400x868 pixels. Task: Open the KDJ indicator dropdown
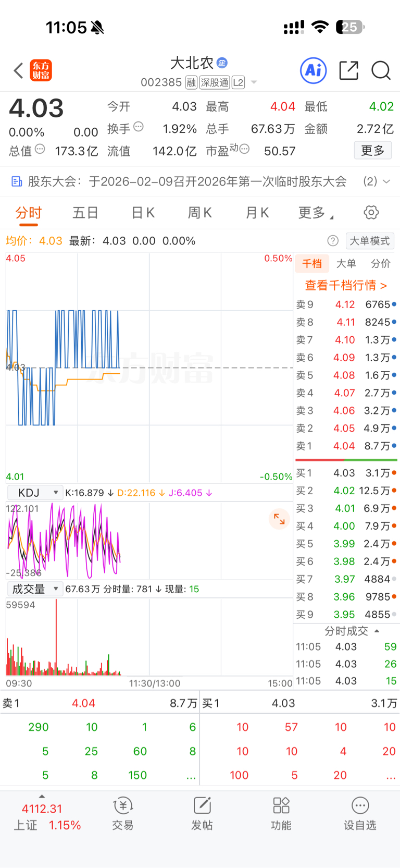pos(35,493)
